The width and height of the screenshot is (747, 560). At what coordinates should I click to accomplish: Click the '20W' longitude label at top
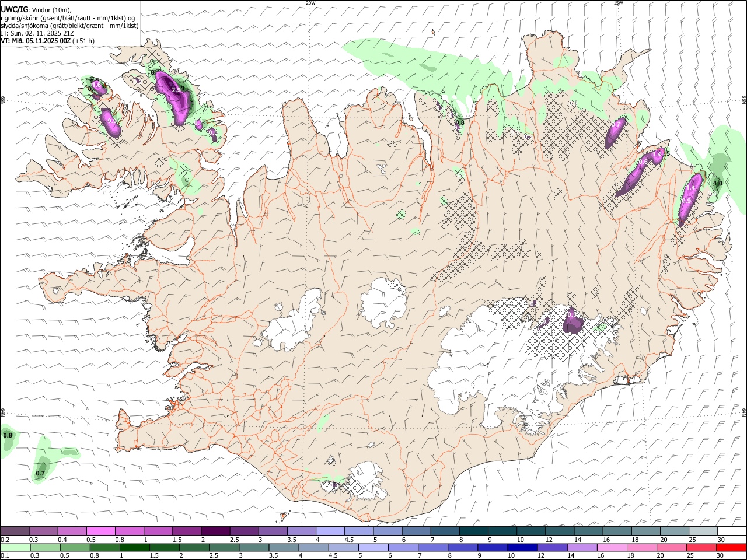pos(310,3)
